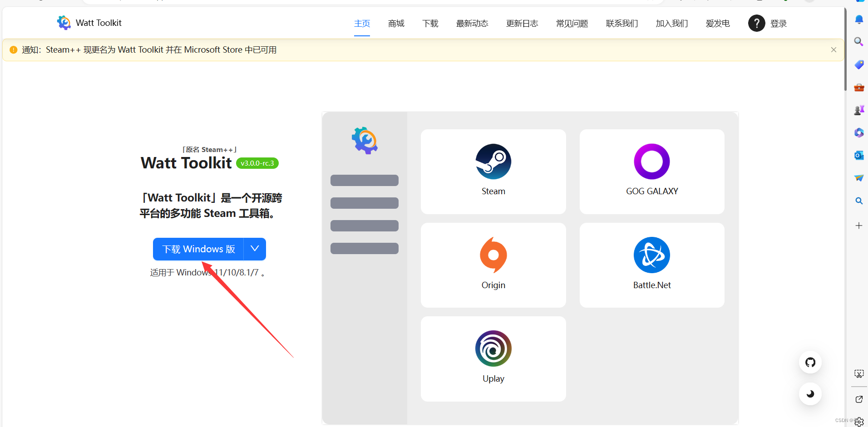Click the 下载 Windows 版 button

coord(198,249)
